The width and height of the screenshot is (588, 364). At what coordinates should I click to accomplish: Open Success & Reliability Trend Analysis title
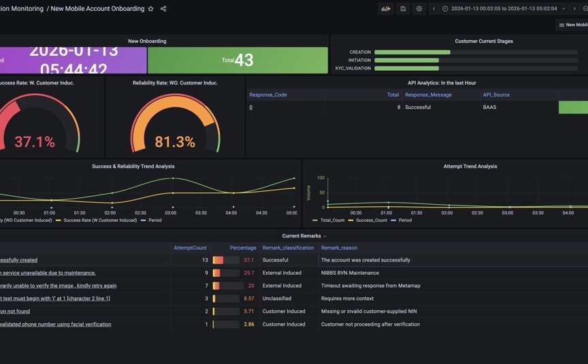(133, 167)
